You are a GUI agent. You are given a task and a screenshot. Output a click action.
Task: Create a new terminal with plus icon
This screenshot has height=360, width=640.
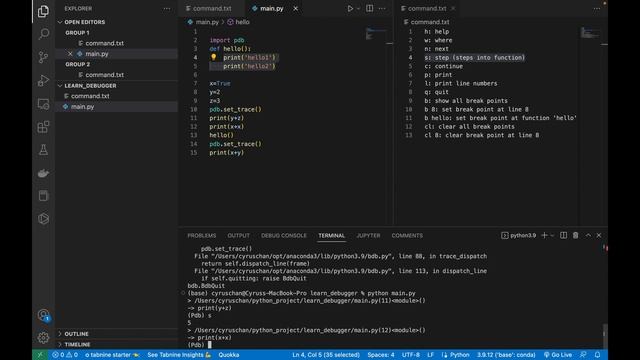(x=544, y=235)
